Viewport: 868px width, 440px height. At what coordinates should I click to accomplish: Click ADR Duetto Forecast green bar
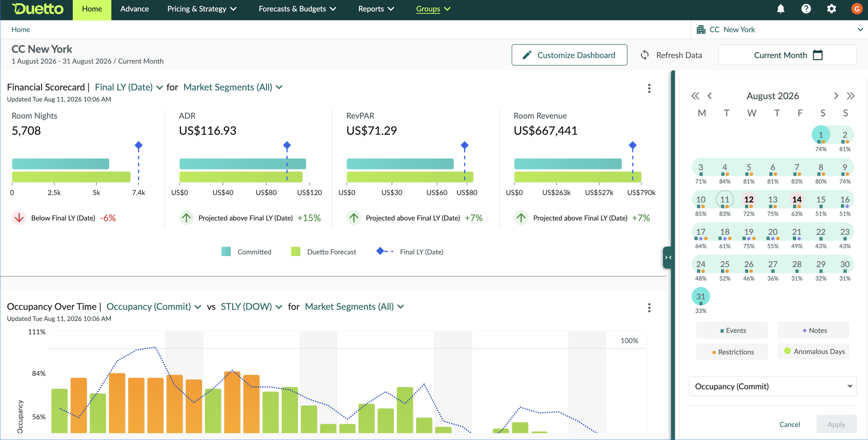[x=241, y=177]
